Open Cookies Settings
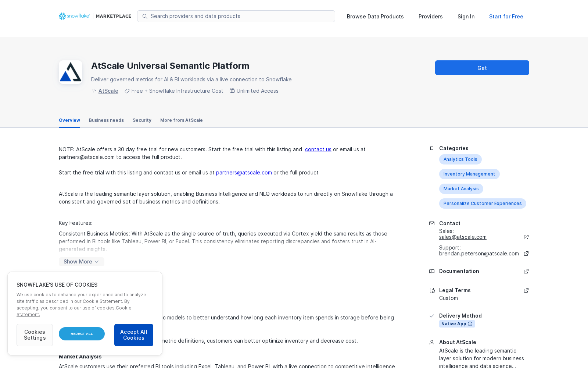Viewport: 588px width, 368px height. 35,335
